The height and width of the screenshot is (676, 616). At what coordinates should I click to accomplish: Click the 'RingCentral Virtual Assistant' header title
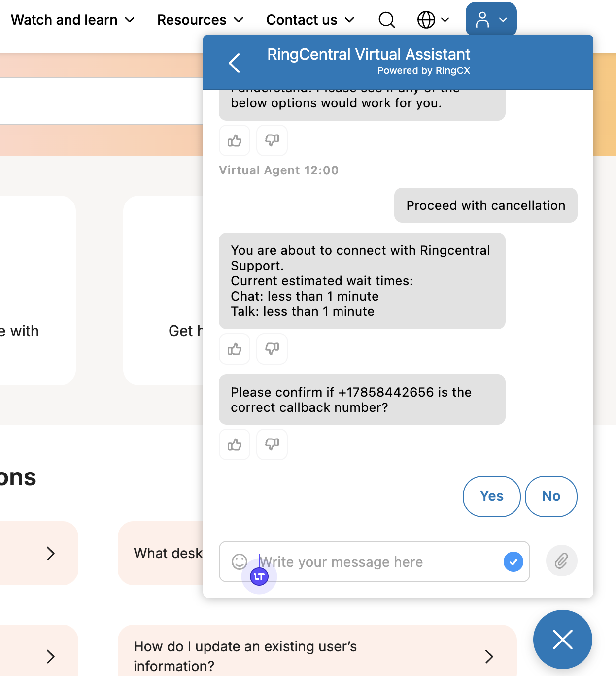(369, 54)
